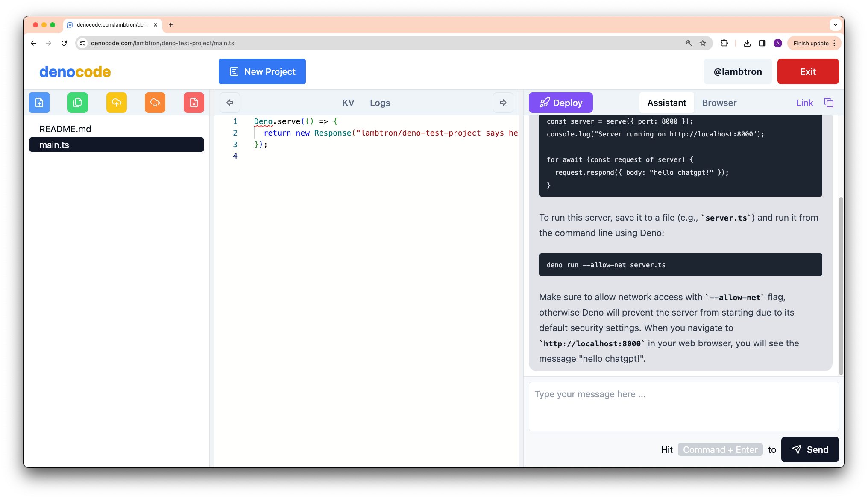
Task: Click the blue new file icon
Action: pos(39,103)
